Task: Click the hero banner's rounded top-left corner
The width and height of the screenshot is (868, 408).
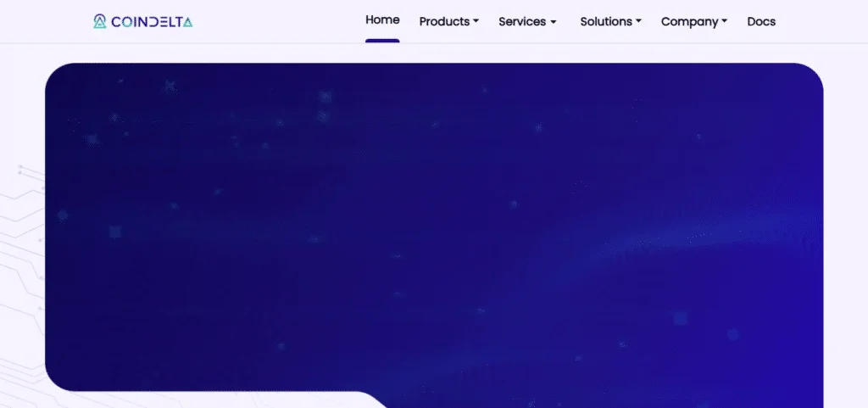Action: (54, 72)
